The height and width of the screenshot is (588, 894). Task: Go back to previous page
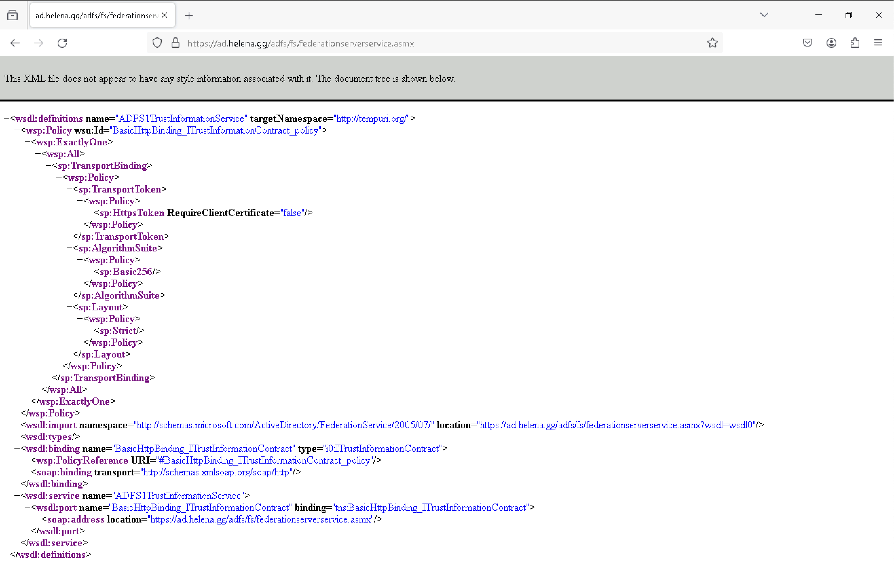coord(15,43)
